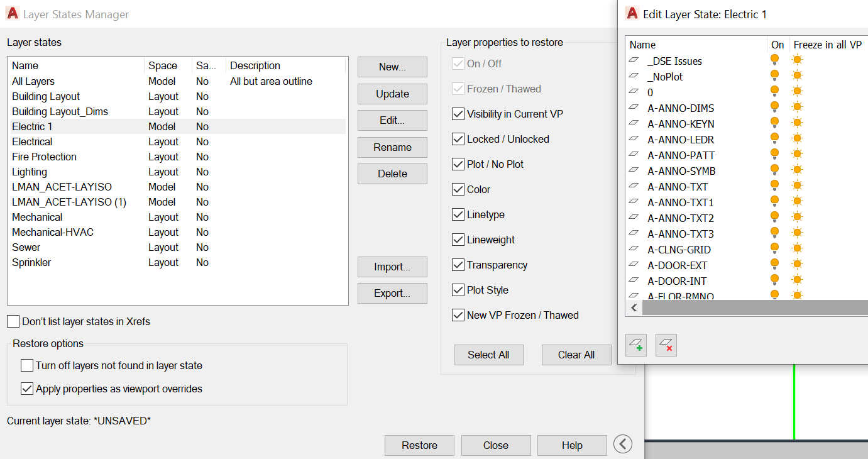Uncheck Apply properties as viewport overrides
This screenshot has height=459, width=868.
click(27, 389)
